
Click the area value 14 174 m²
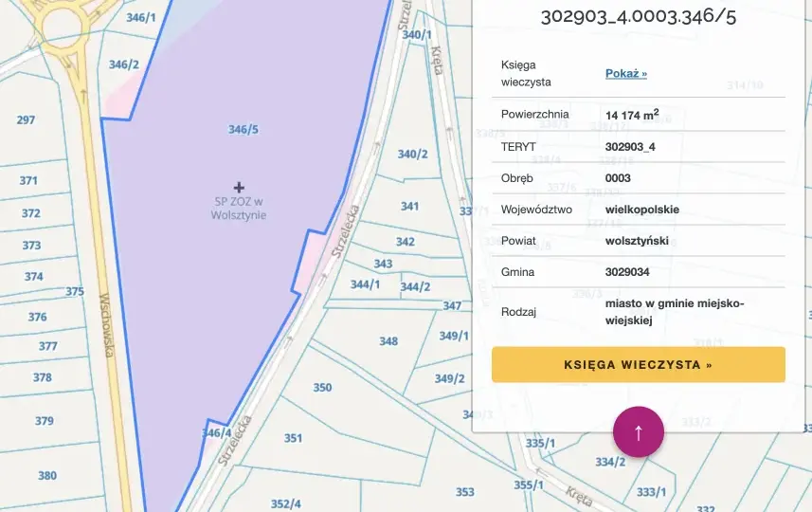(632, 115)
